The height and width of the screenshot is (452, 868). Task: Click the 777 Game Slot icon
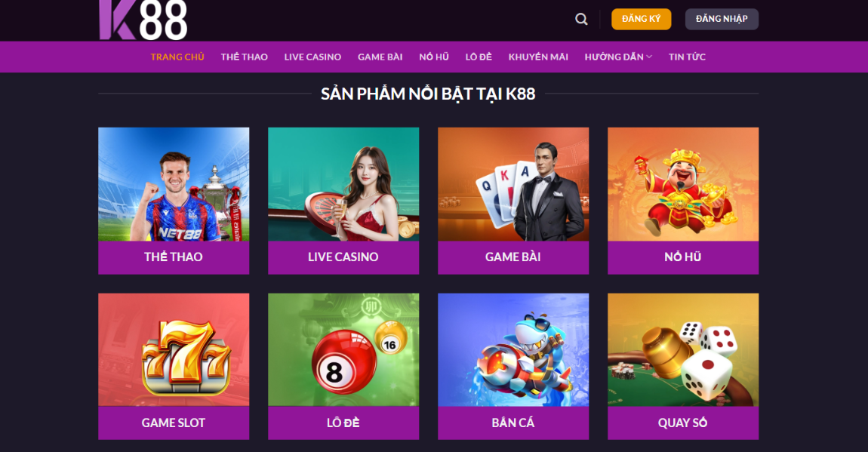174,349
